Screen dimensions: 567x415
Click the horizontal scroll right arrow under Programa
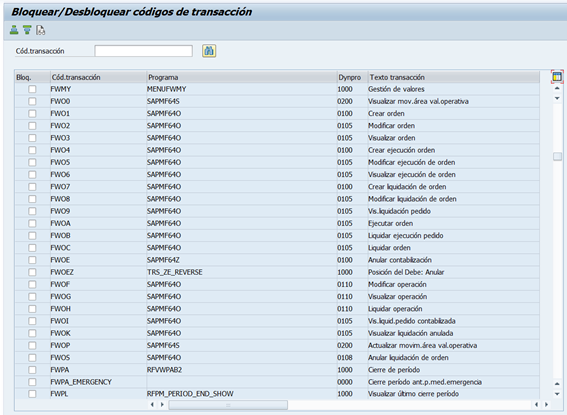click(x=162, y=405)
